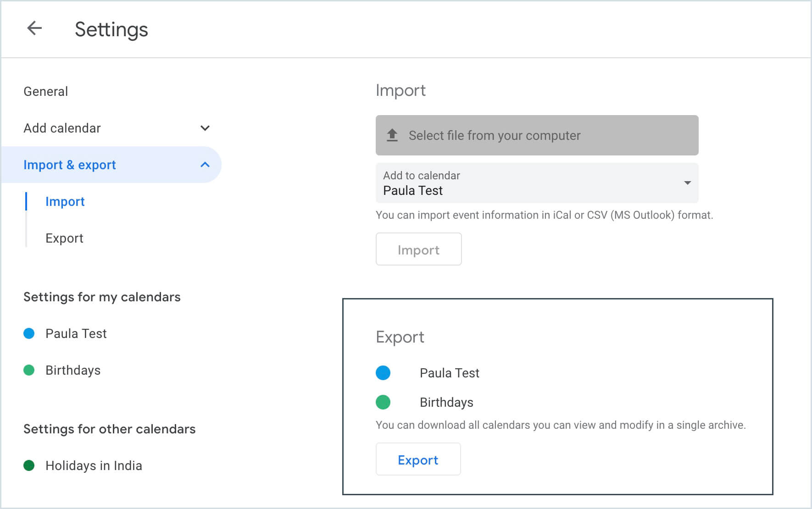812x509 pixels.
Task: Open the Add to calendar dropdown
Action: pyautogui.click(x=687, y=183)
